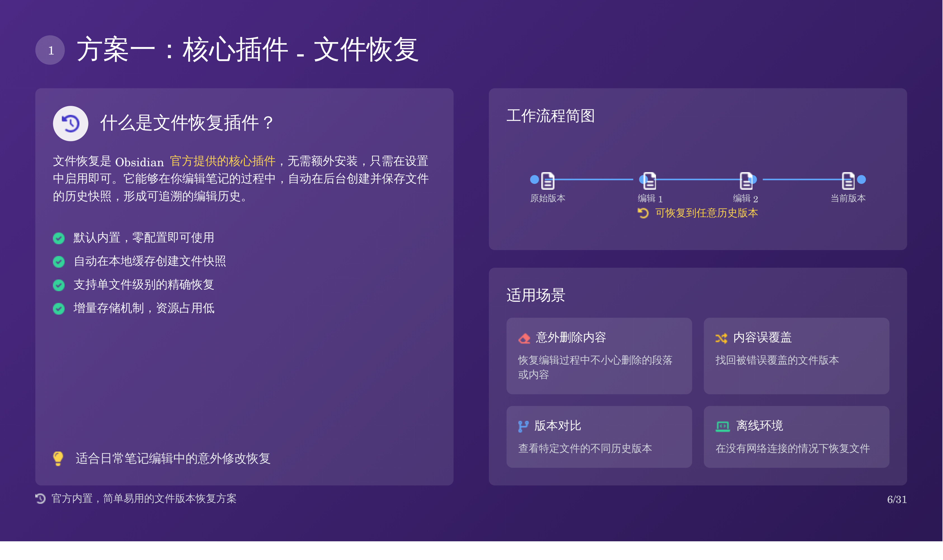Click the green check beside 支持单文件级别的精确恢复
Image resolution: width=943 pixels, height=560 pixels.
[x=58, y=285]
